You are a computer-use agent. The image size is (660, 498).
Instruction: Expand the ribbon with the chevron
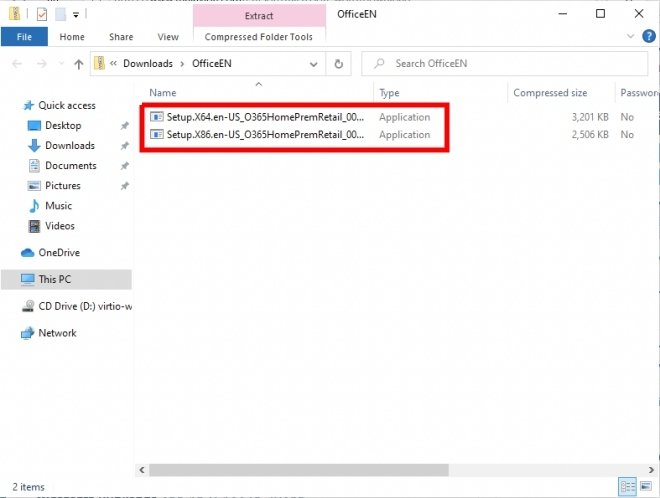click(630, 36)
